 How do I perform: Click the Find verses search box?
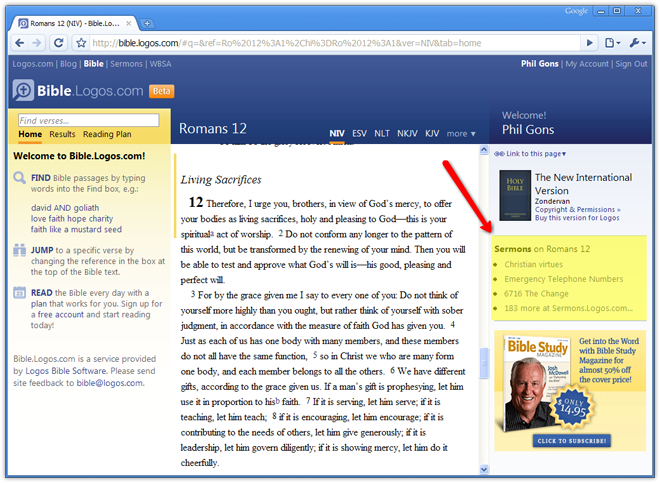coord(88,120)
